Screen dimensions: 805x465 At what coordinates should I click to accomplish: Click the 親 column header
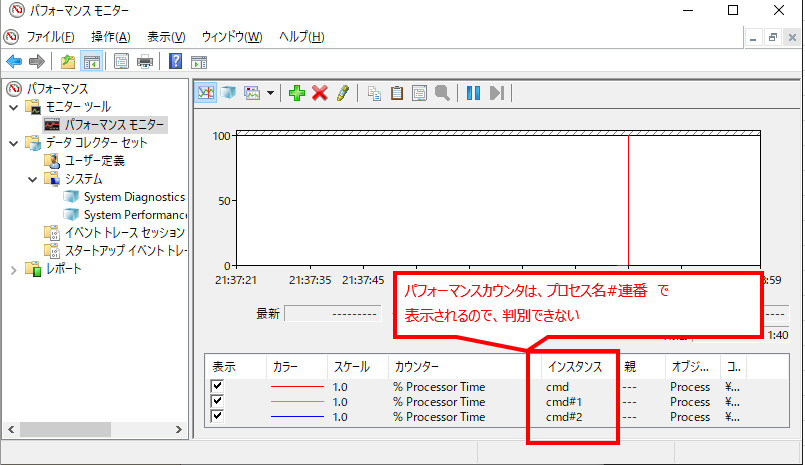[642, 366]
